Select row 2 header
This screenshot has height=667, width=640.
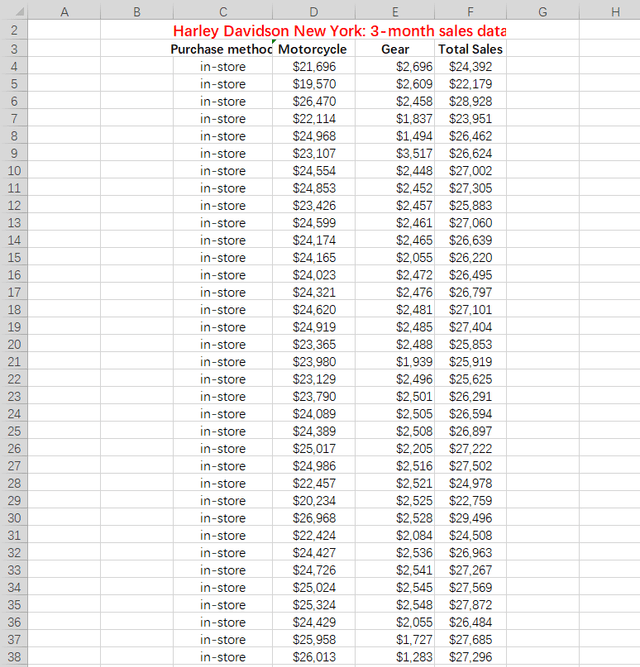[x=14, y=30]
